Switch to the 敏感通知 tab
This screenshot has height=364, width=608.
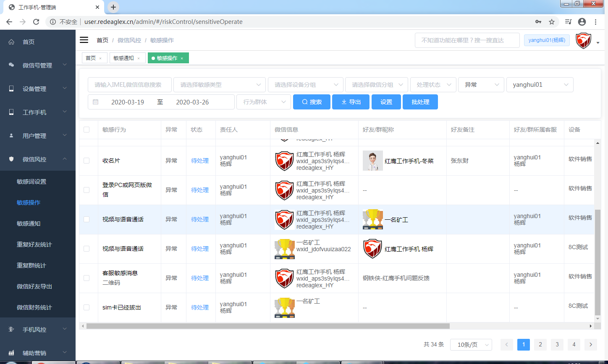coord(123,58)
